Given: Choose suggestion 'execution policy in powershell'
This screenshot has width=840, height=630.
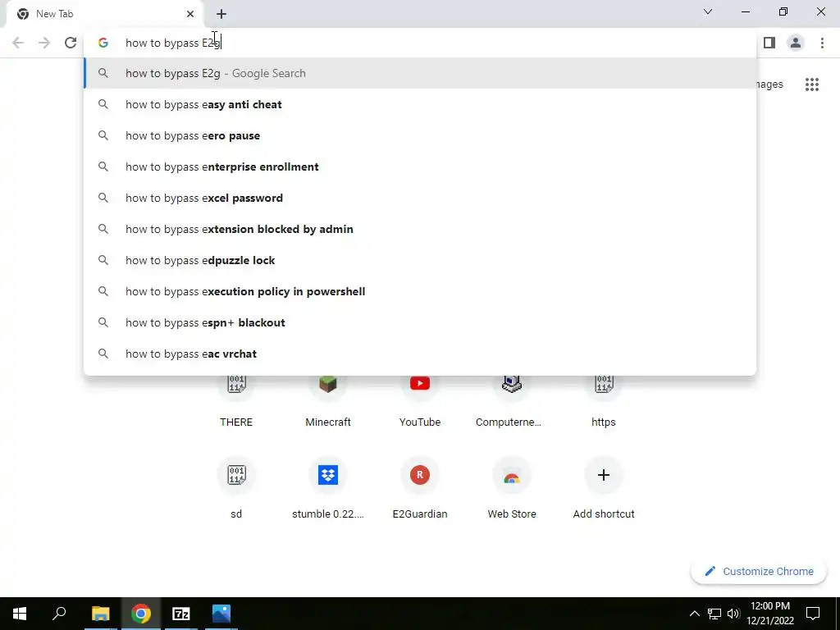Looking at the screenshot, I should [420, 291].
